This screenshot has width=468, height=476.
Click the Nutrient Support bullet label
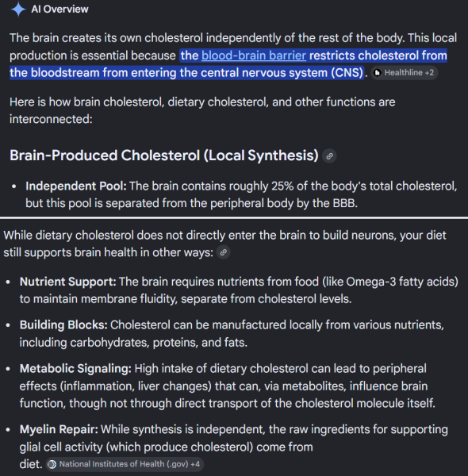coord(67,282)
